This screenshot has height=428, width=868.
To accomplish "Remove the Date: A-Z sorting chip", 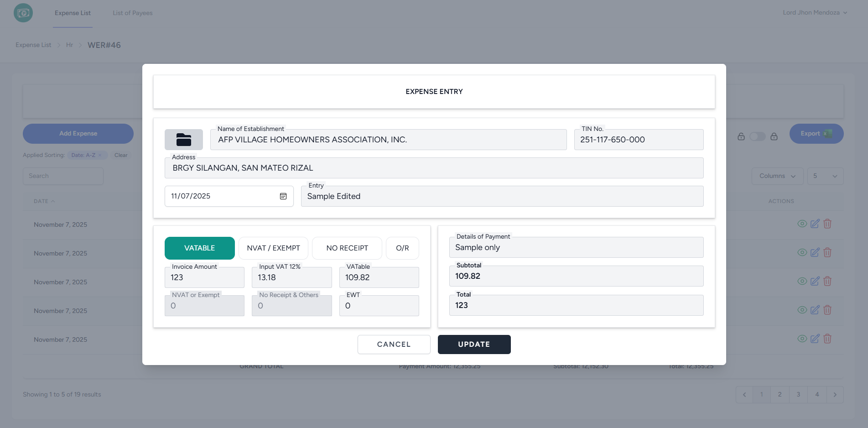I will [100, 155].
